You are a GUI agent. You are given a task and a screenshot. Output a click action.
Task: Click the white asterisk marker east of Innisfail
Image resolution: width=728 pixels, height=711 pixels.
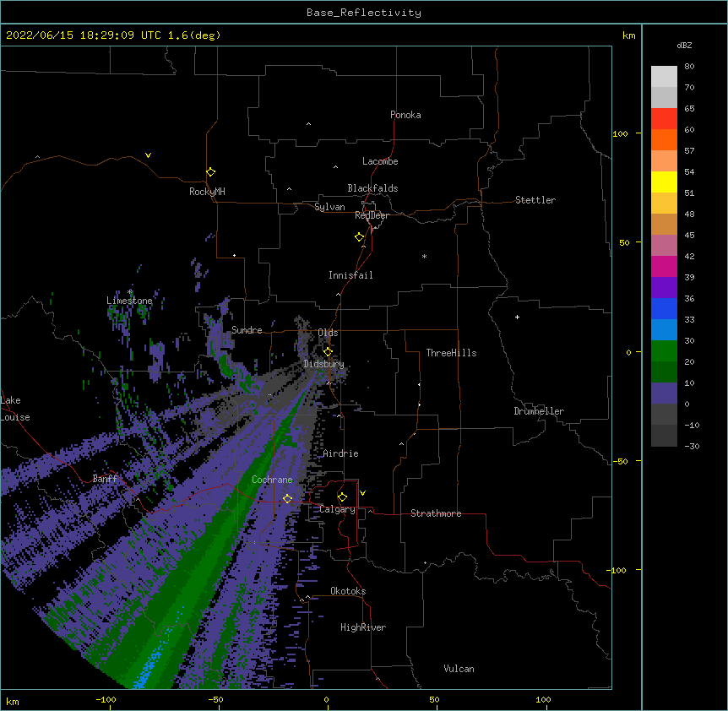click(424, 257)
